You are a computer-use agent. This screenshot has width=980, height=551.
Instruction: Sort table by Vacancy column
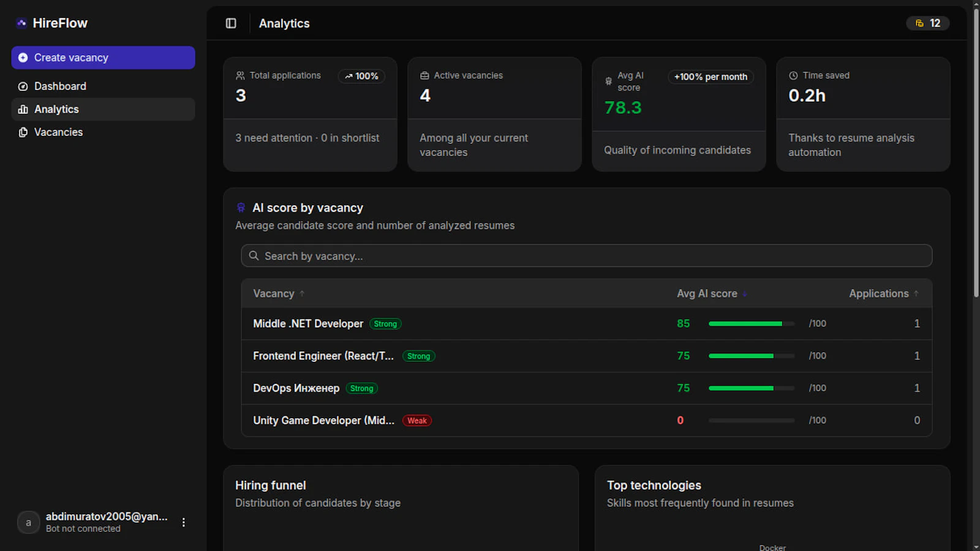point(279,294)
